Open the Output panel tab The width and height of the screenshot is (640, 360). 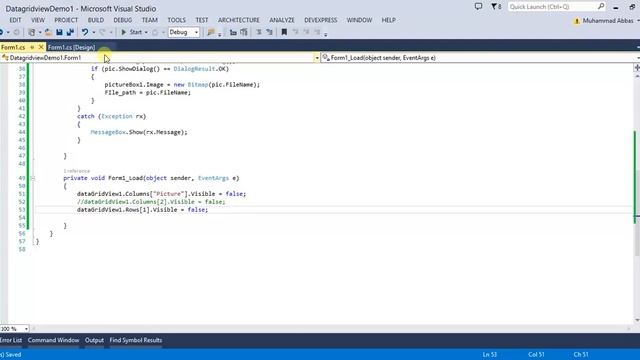point(94,340)
